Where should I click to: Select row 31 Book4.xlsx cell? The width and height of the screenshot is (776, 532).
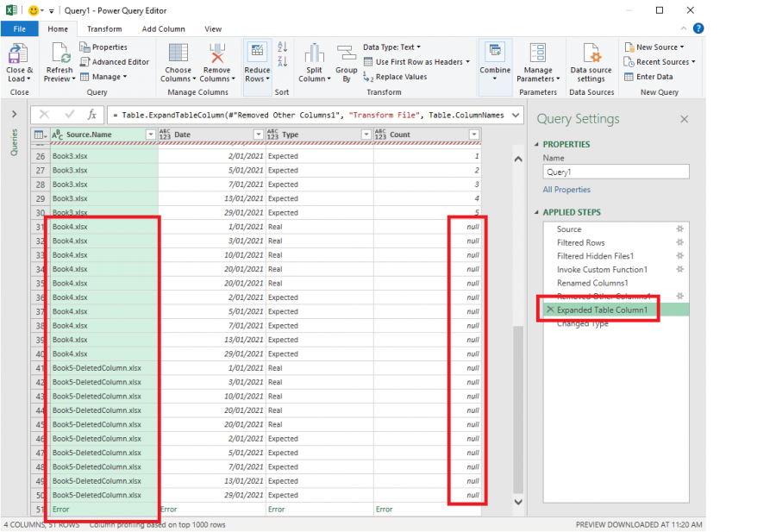click(x=104, y=227)
